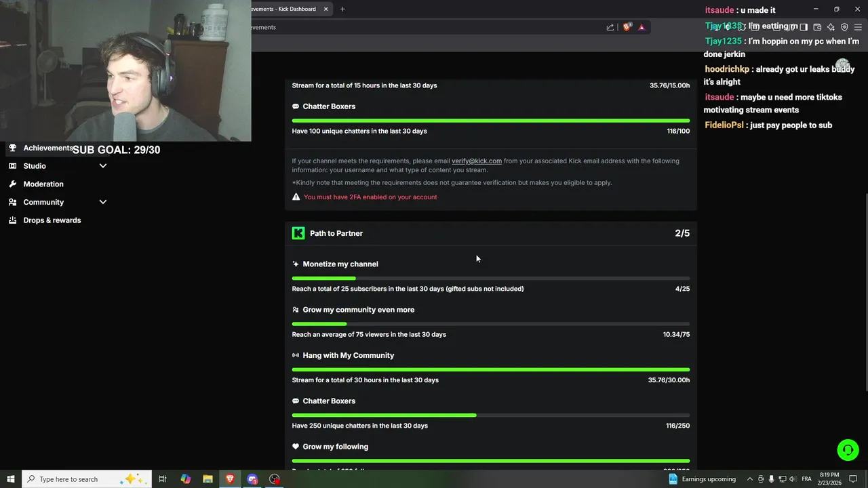Click the 2FA enabled warning text
868x488 pixels.
pyautogui.click(x=370, y=197)
